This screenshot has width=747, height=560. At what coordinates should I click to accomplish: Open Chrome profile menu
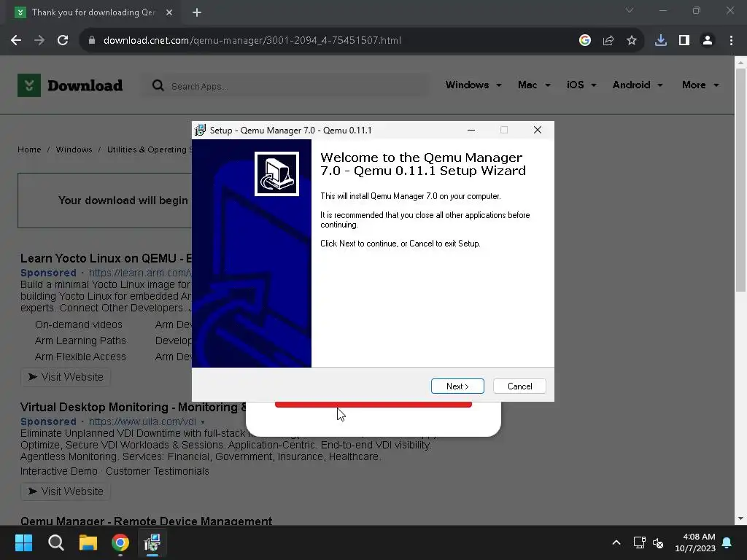[708, 41]
